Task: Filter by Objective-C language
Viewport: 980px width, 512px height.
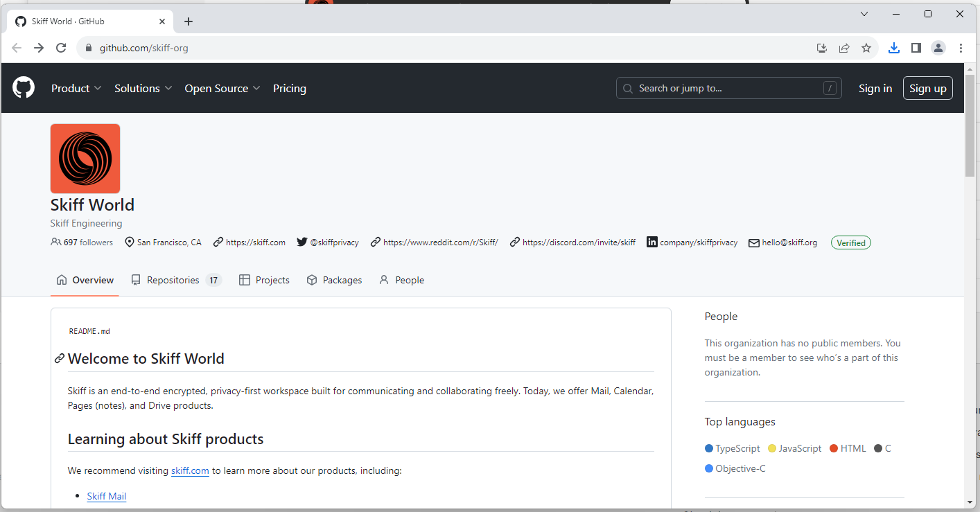Action: coord(735,468)
